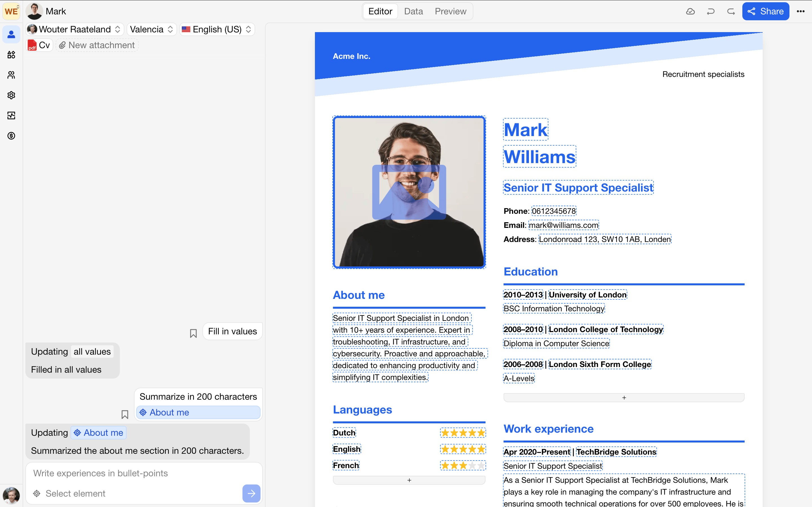Open the Billing panel via the dollar icon
812x507 pixels.
[11, 136]
